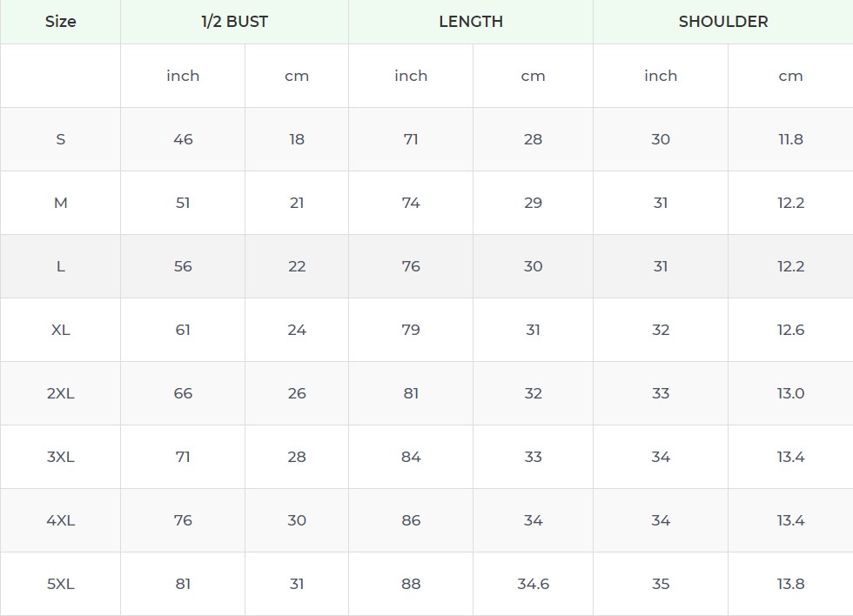Select the 3XL size row label
The height and width of the screenshot is (616, 853).
pos(60,457)
